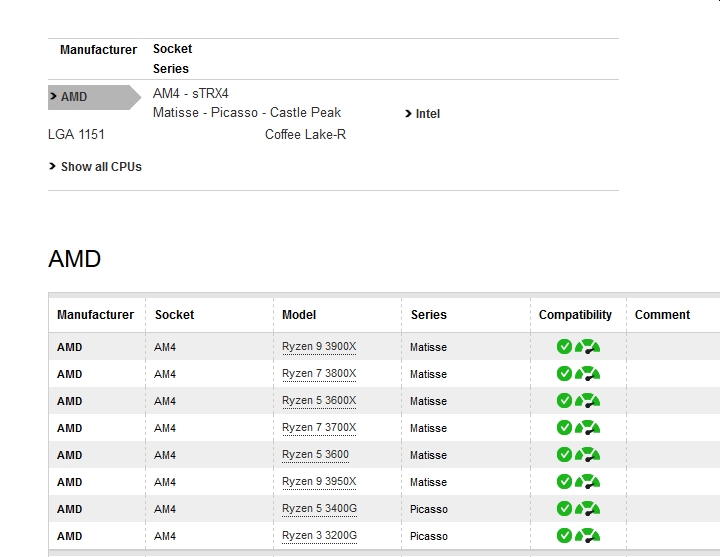The image size is (720, 557).
Task: Click the performance gauge in the Ryzen 5 3600 row
Action: 587,455
